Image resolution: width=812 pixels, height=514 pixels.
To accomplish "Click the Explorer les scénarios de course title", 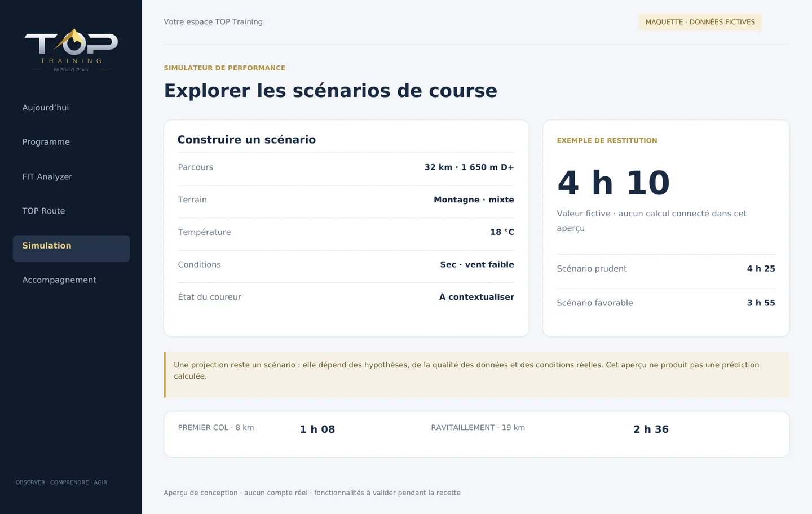I will (330, 91).
